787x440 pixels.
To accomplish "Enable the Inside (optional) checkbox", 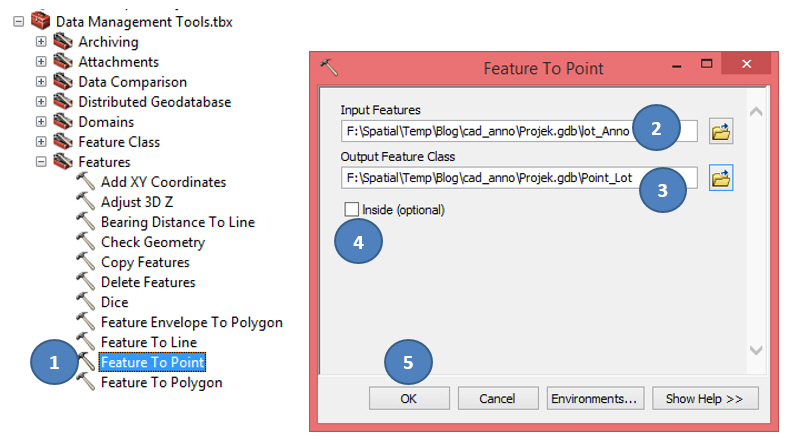I will 351,210.
